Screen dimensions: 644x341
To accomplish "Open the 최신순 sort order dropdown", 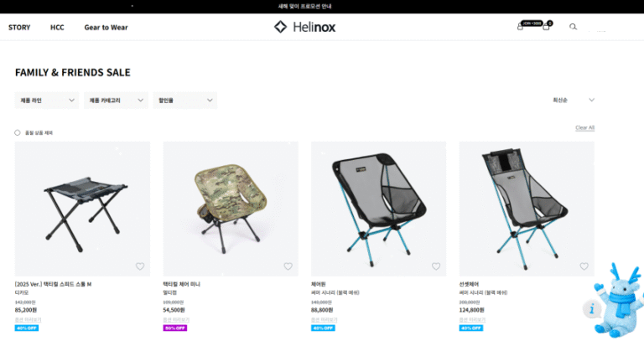I will pyautogui.click(x=574, y=101).
